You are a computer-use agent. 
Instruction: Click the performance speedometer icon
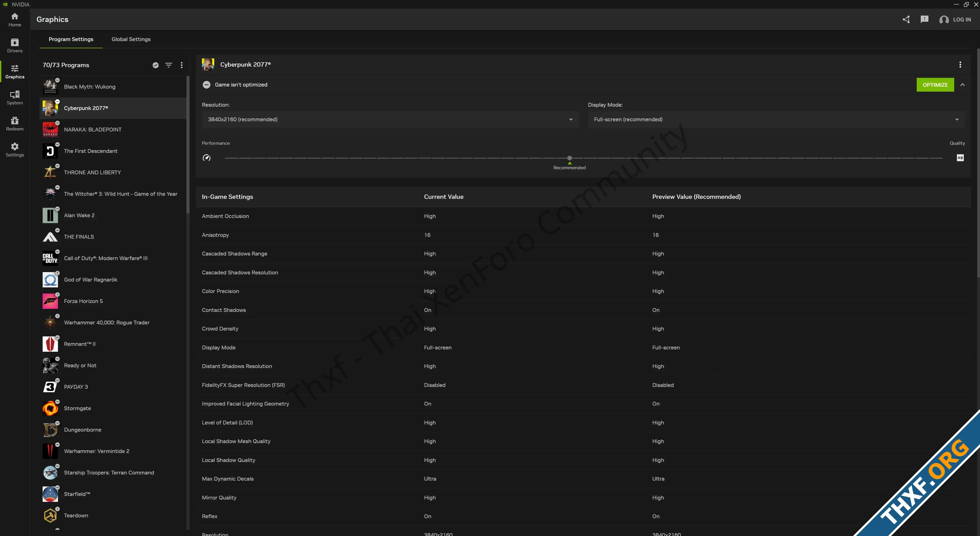207,158
